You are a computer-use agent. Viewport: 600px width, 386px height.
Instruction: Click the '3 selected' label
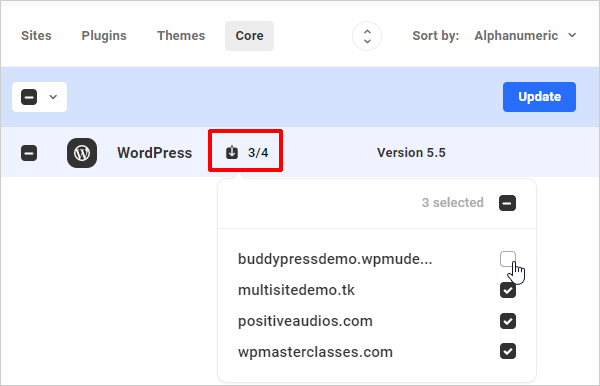[x=453, y=203]
